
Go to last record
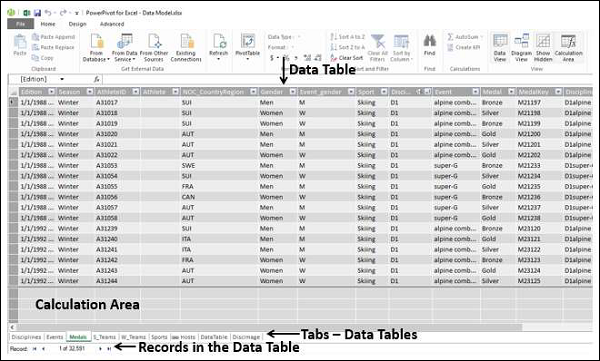[x=109, y=349]
